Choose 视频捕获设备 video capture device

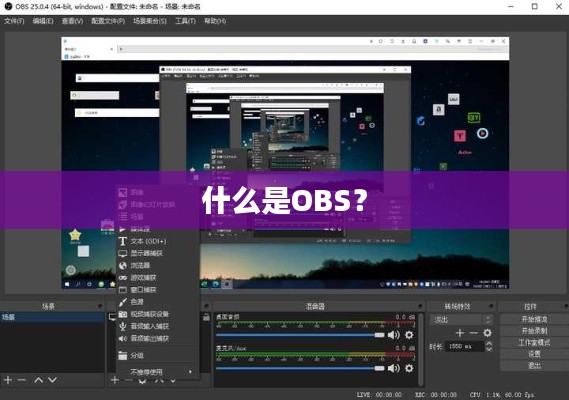158,314
